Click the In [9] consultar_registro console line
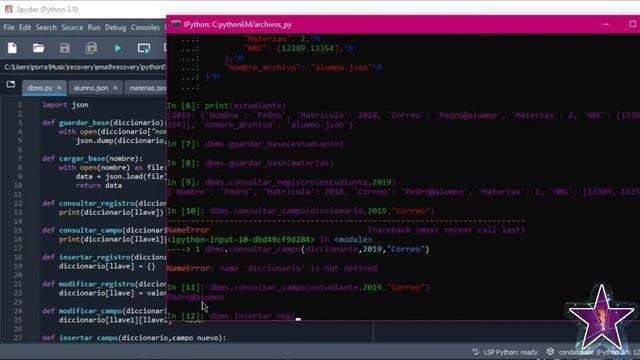The width and height of the screenshot is (640, 360). (x=282, y=182)
